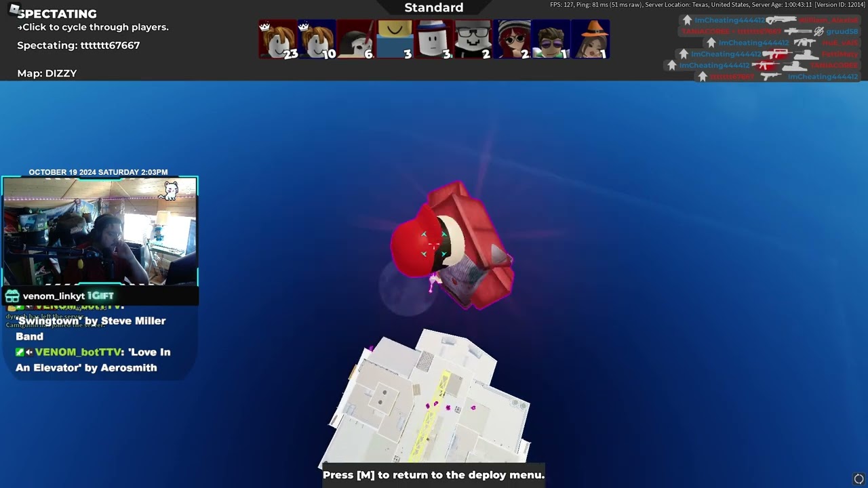
Task: Click the venom_linkyt username in gift alert
Action: click(x=54, y=296)
